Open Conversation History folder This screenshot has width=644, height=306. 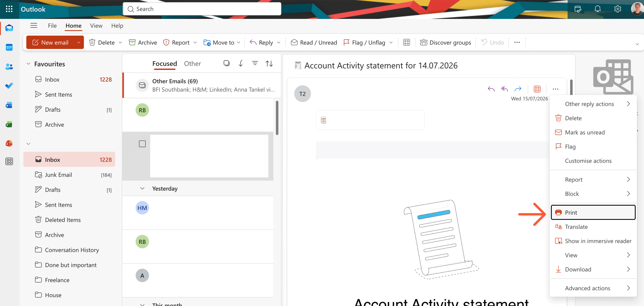(69, 250)
